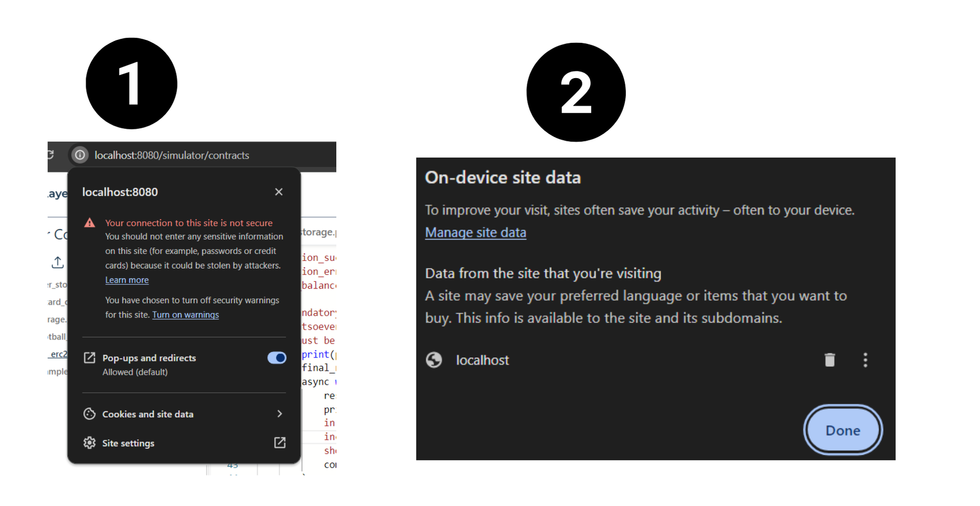Click the site information icon in address bar
The height and width of the screenshot is (506, 980).
(x=80, y=155)
